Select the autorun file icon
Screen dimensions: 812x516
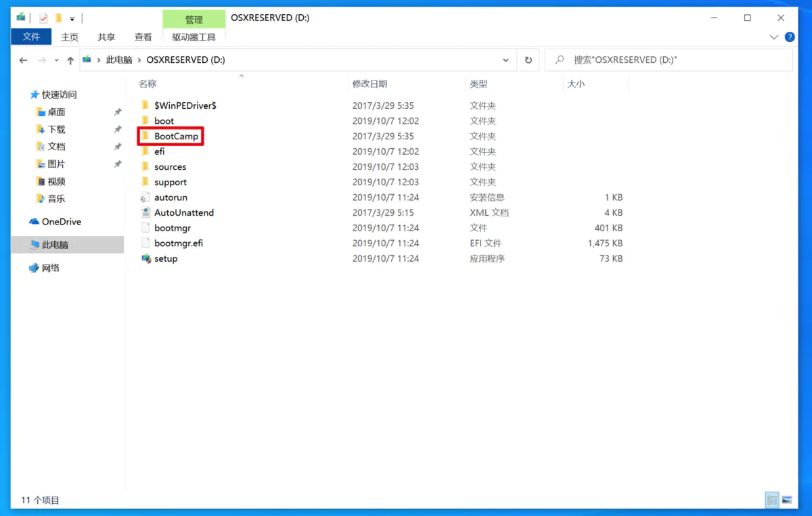pos(145,197)
